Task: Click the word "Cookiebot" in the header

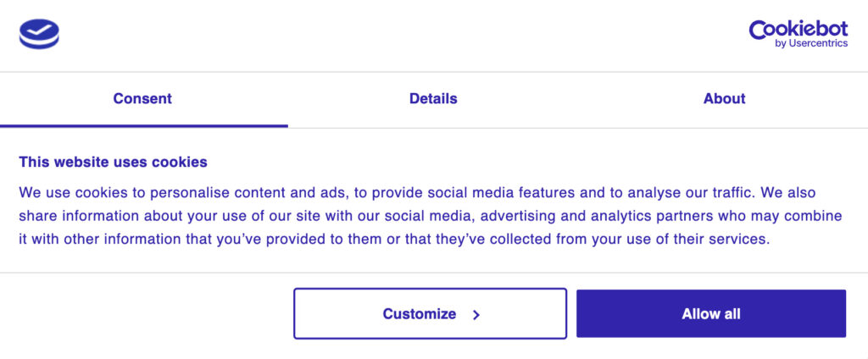Action: (x=798, y=30)
